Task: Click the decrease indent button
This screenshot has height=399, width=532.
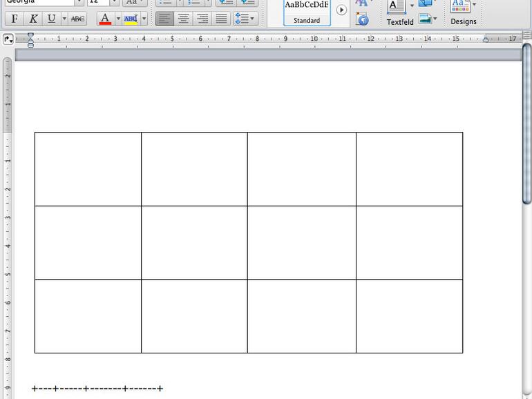Action: tap(227, 2)
